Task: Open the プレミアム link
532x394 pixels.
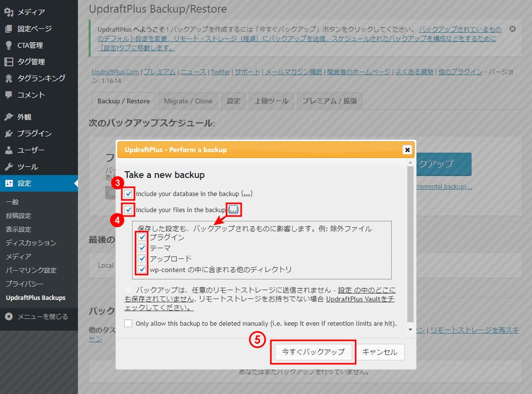Action: 160,72
